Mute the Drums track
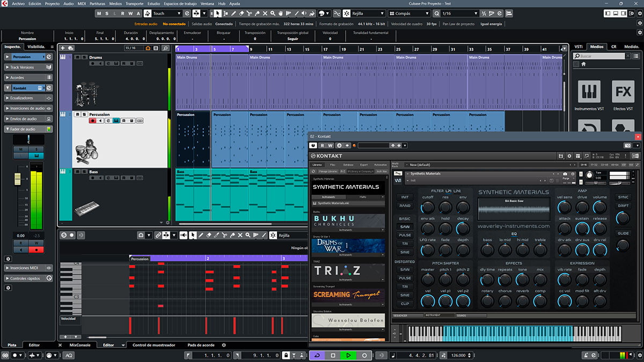Screen dimensions: 644x362 click(x=77, y=57)
